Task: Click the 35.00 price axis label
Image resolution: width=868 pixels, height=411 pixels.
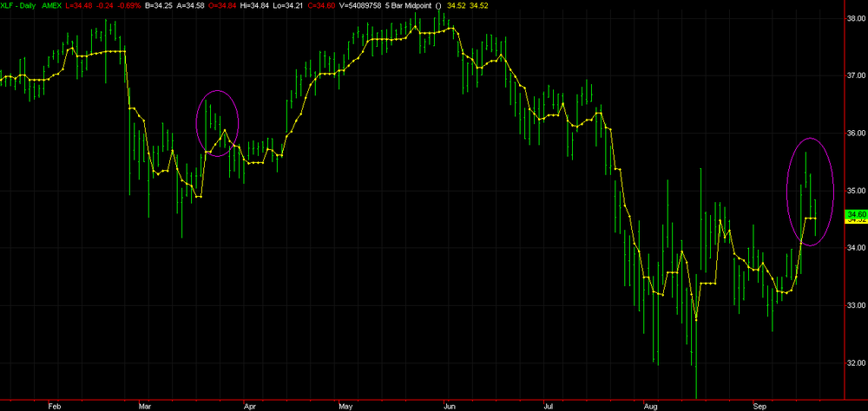Action: 857,190
